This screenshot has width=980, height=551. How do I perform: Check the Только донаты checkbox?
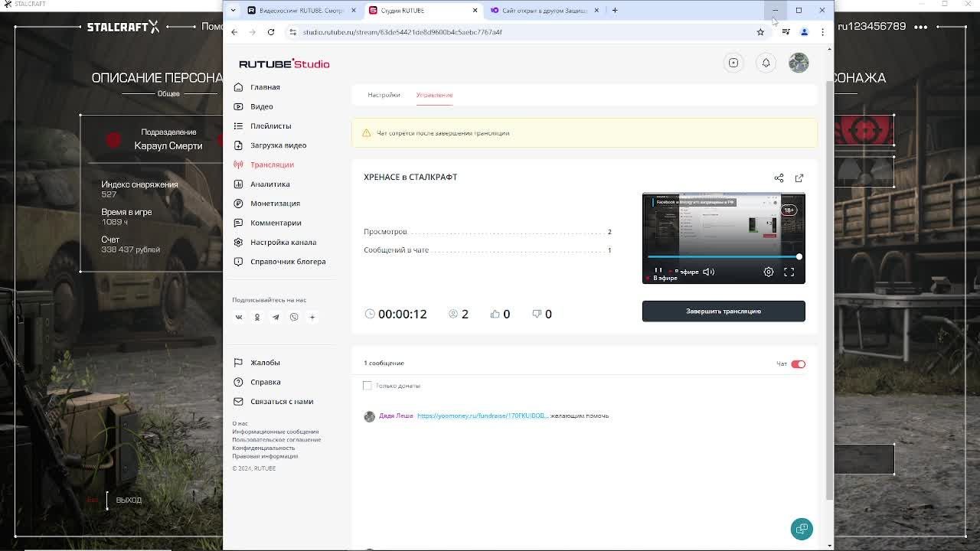tap(367, 386)
